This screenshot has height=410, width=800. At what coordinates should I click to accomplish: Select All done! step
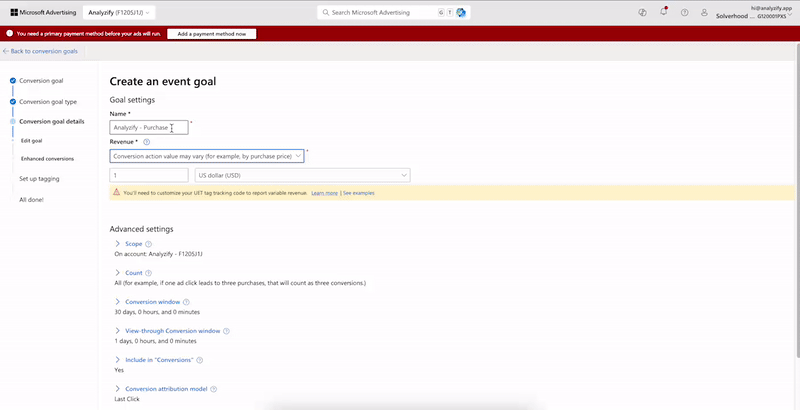[x=32, y=200]
